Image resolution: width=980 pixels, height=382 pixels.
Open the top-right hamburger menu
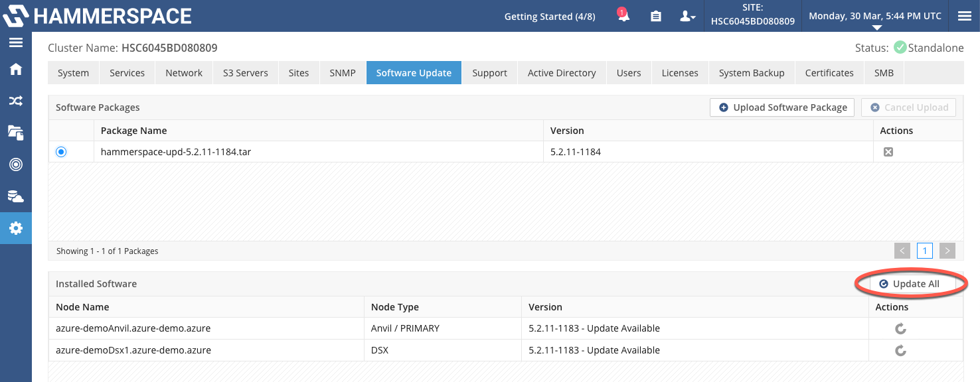965,16
